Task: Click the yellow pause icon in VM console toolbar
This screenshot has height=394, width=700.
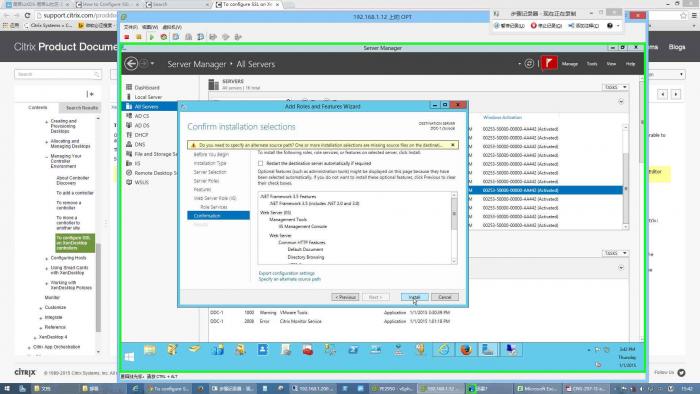Action: coord(139,37)
